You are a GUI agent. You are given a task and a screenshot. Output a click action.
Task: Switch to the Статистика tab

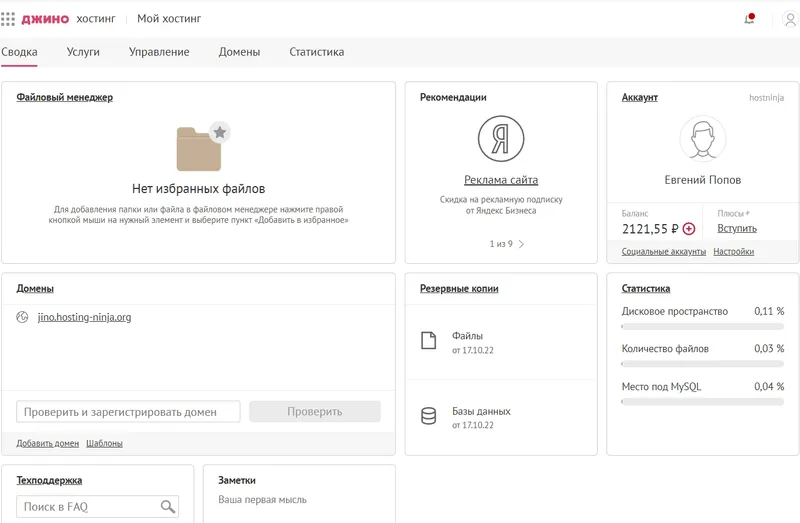point(316,52)
